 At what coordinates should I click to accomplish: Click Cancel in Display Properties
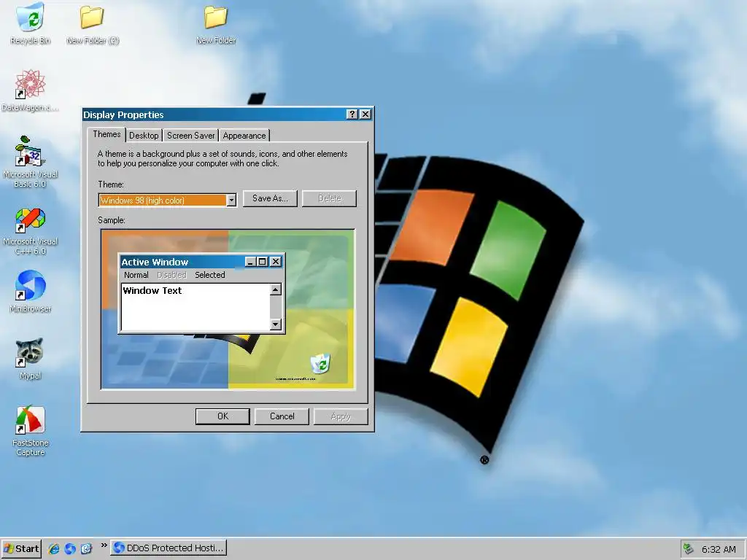(x=282, y=416)
